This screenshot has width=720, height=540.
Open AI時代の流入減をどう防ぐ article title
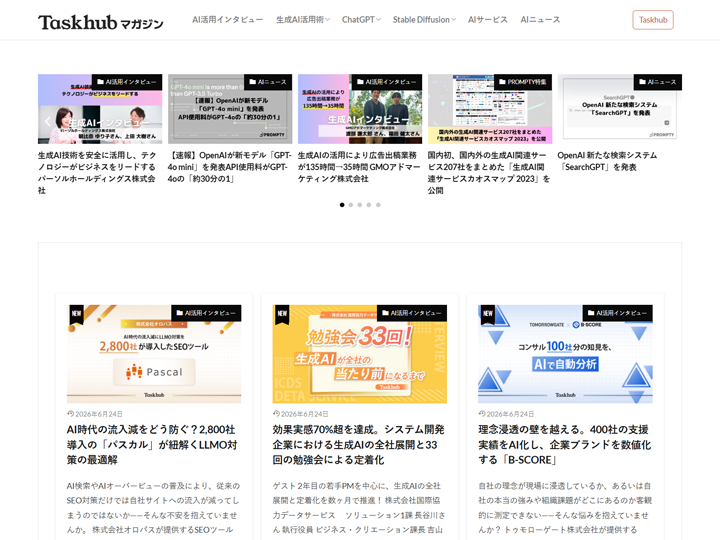[x=152, y=444]
